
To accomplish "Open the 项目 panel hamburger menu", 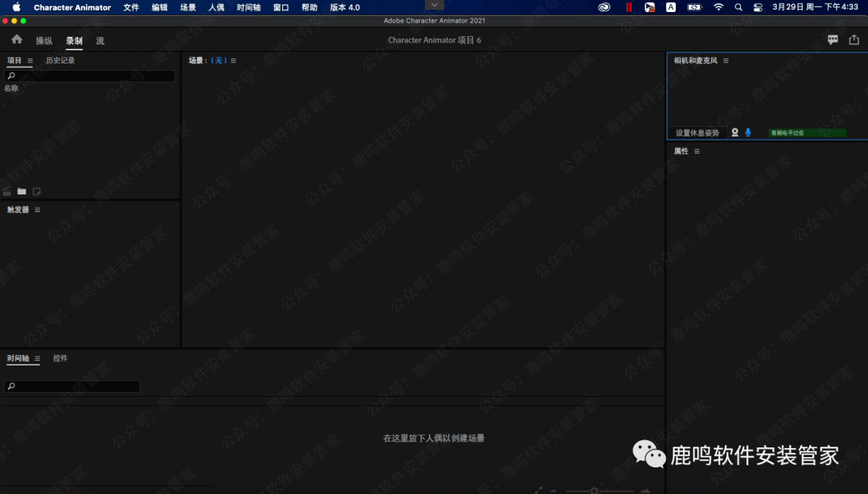I will tap(30, 61).
